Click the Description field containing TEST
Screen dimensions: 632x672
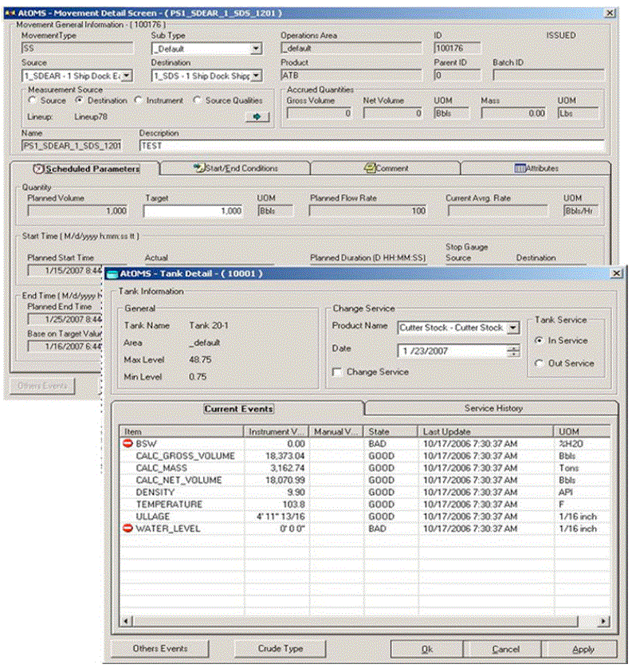pos(371,146)
